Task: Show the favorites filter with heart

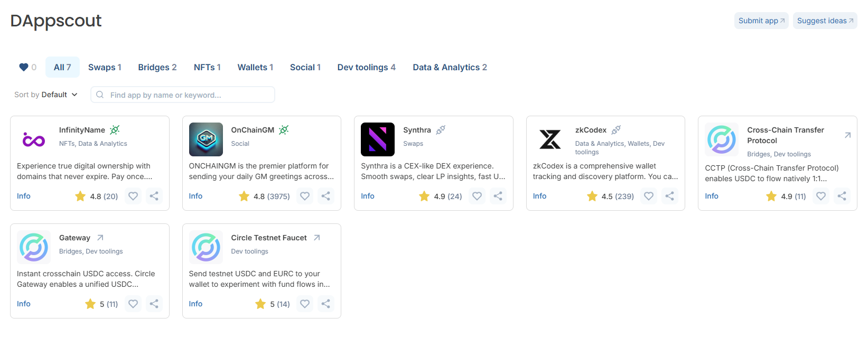Action: pos(27,67)
